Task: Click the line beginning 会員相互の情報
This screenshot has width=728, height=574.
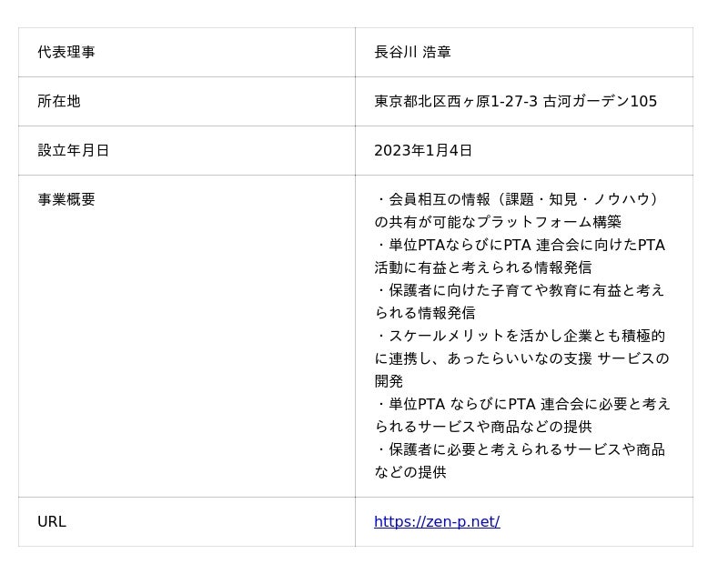Action: coord(520,199)
